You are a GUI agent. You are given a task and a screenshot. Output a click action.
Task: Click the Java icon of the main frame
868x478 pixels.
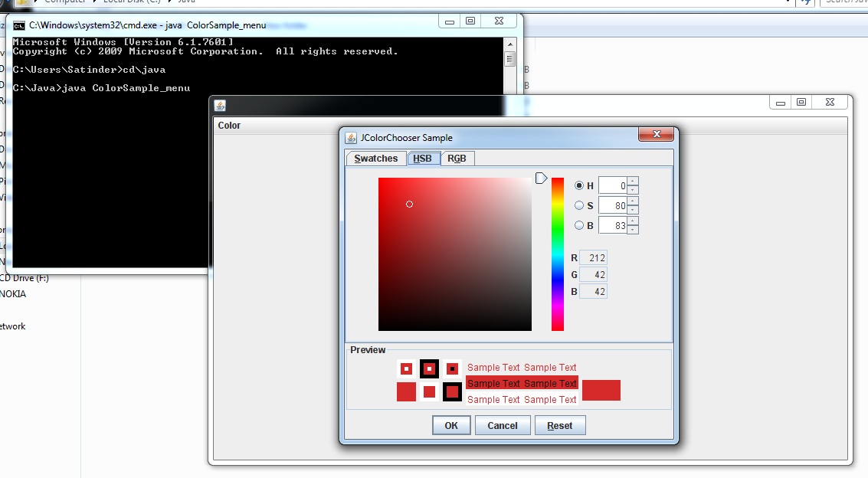[220, 106]
